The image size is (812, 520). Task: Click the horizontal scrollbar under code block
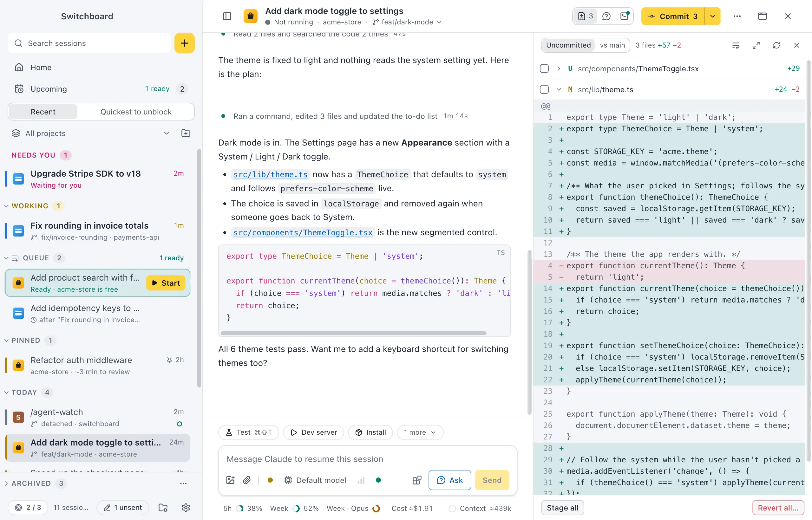coord(353,333)
